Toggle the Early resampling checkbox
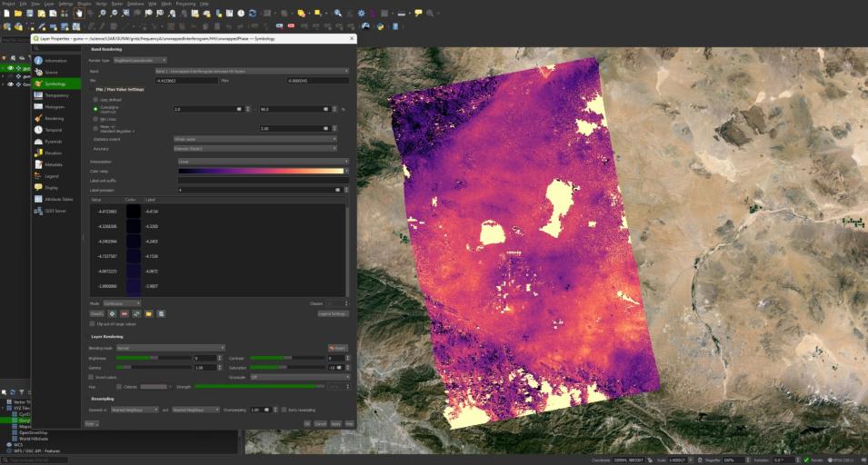868x465 pixels. 284,410
